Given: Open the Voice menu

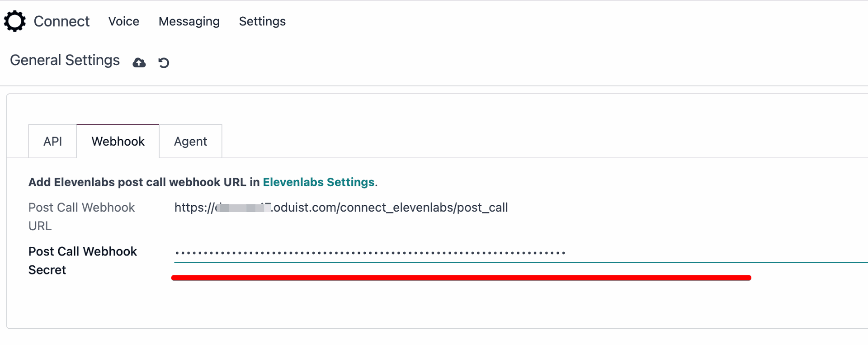Looking at the screenshot, I should 123,21.
